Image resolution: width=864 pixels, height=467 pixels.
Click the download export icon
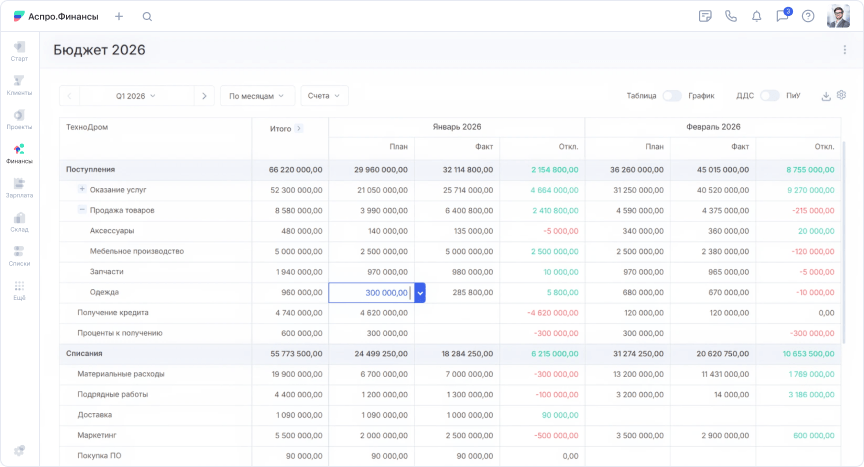click(826, 96)
